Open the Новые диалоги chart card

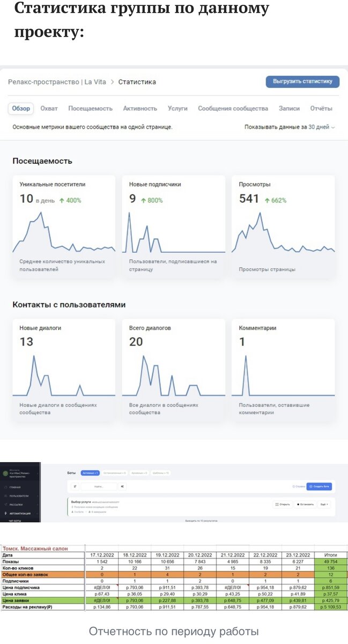point(64,370)
